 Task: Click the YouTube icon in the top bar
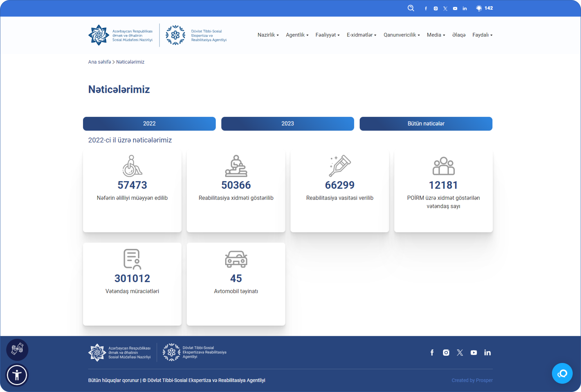coord(455,8)
